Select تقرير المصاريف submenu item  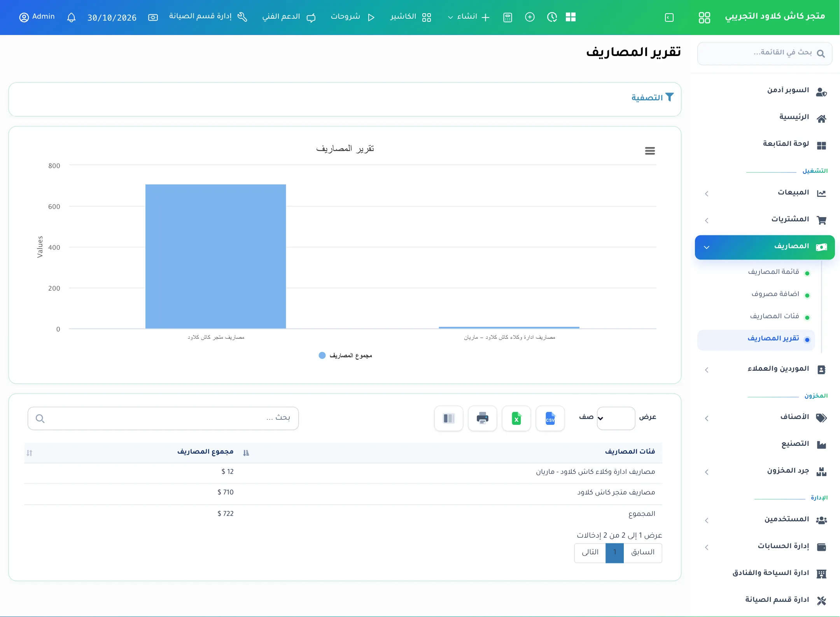pyautogui.click(x=756, y=340)
